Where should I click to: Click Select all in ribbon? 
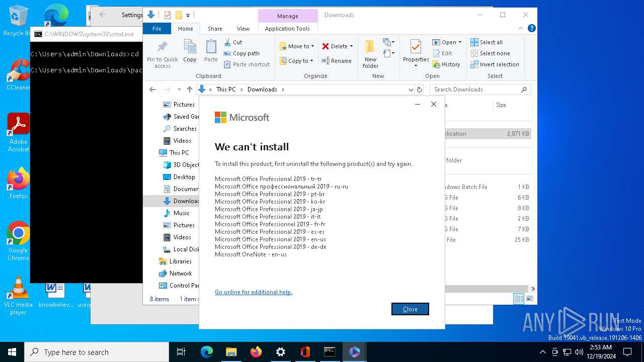(487, 42)
